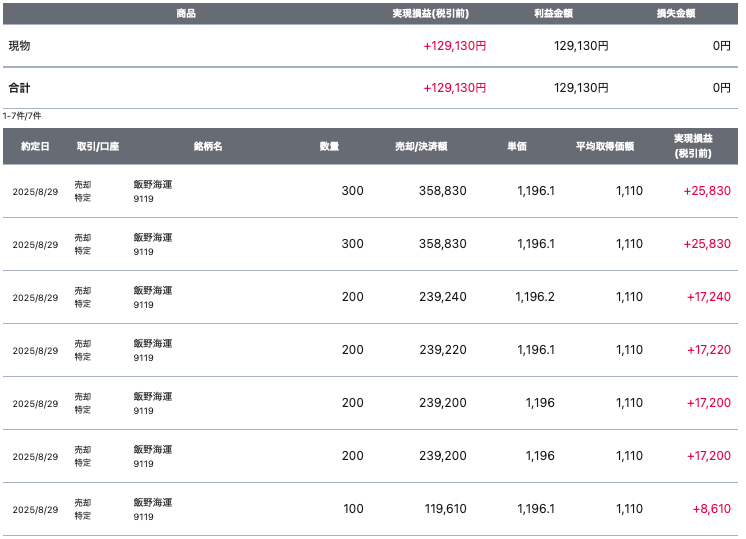The height and width of the screenshot is (539, 746).
Task: Select the +17,220 realized profit value
Action: [708, 350]
